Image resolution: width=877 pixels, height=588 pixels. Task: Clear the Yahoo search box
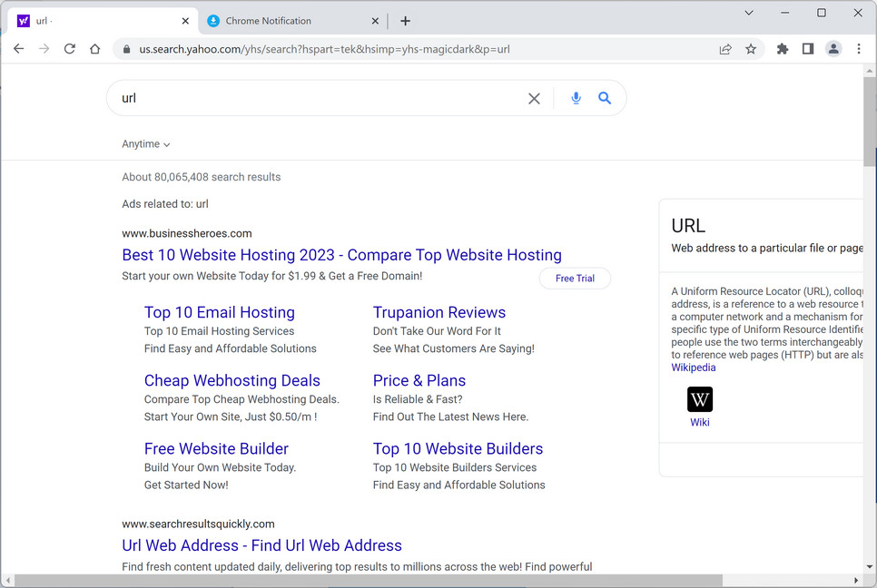click(534, 98)
